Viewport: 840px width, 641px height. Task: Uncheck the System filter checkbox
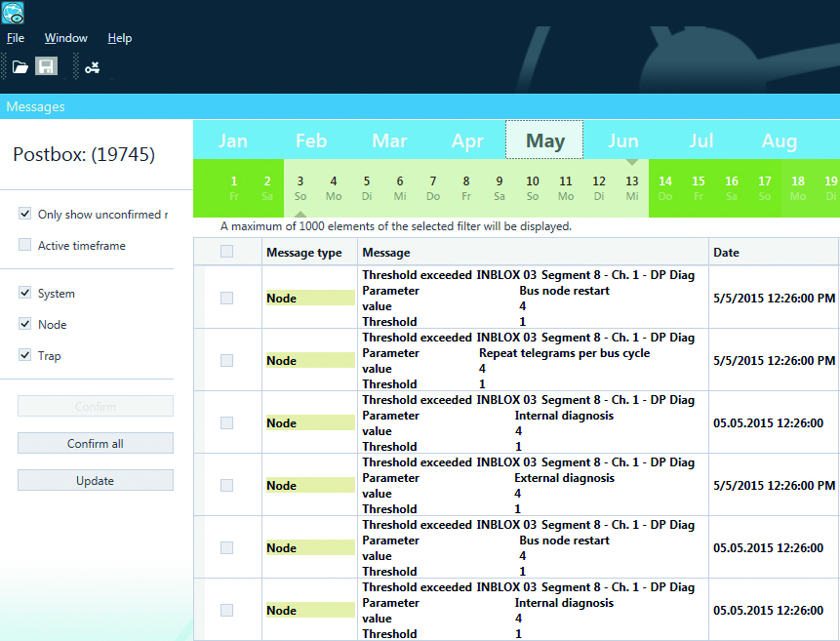25,294
